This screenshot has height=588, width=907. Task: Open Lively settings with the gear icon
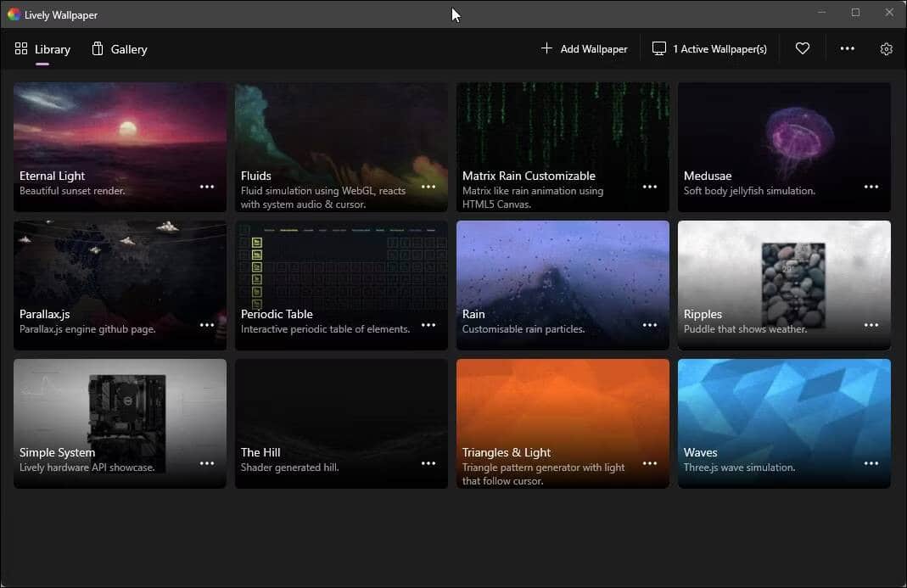click(887, 48)
